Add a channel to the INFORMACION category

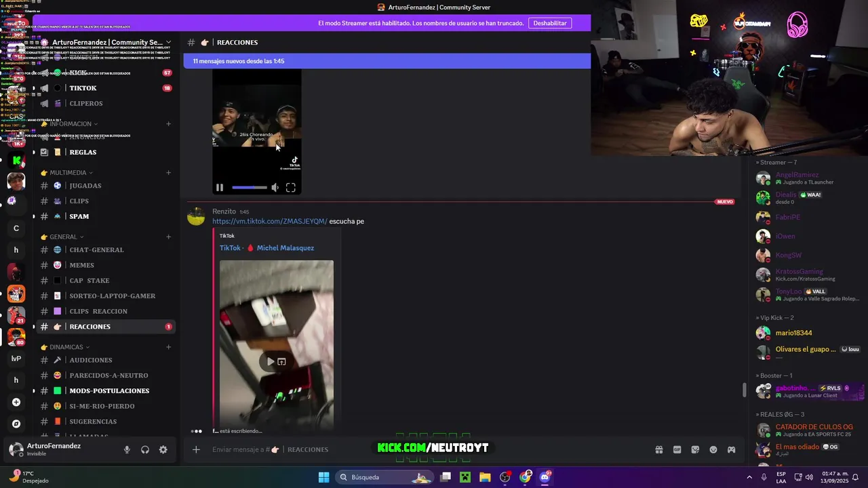(x=168, y=124)
